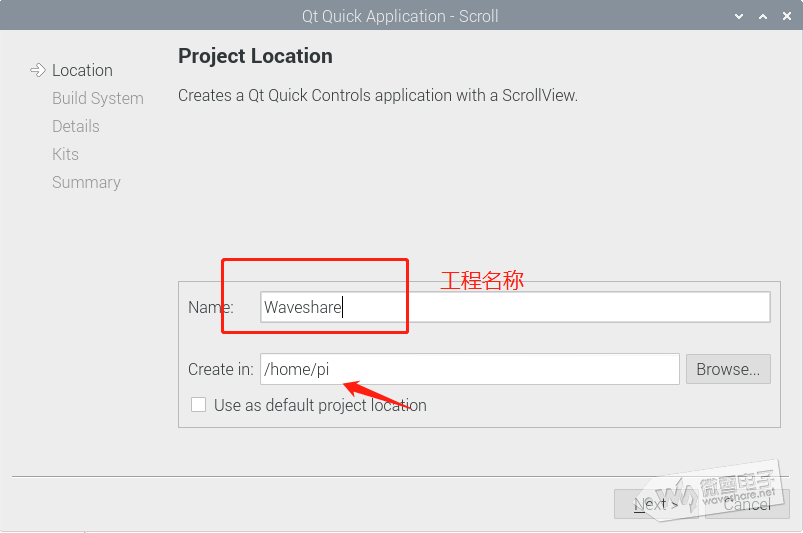This screenshot has height=533, width=803.
Task: Click the window title Qt Quick Application - Scroll
Action: click(x=400, y=16)
